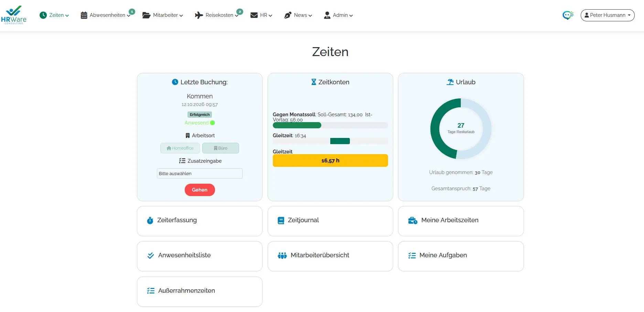
Task: Click the people icon on Mitarbeiterübersicht
Action: (x=282, y=256)
